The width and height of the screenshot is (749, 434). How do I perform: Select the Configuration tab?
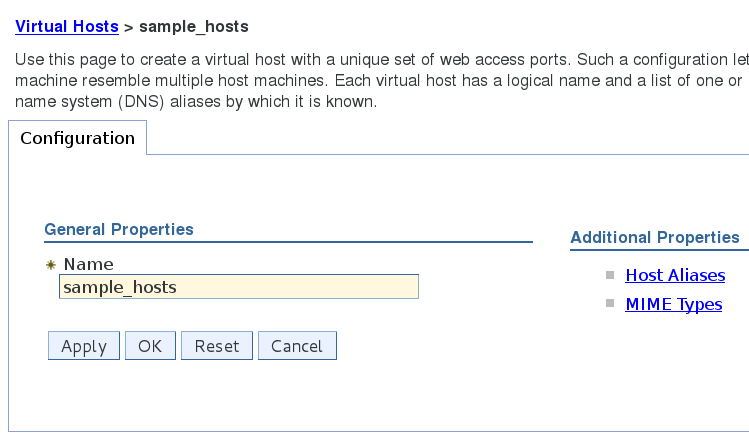coord(77,138)
